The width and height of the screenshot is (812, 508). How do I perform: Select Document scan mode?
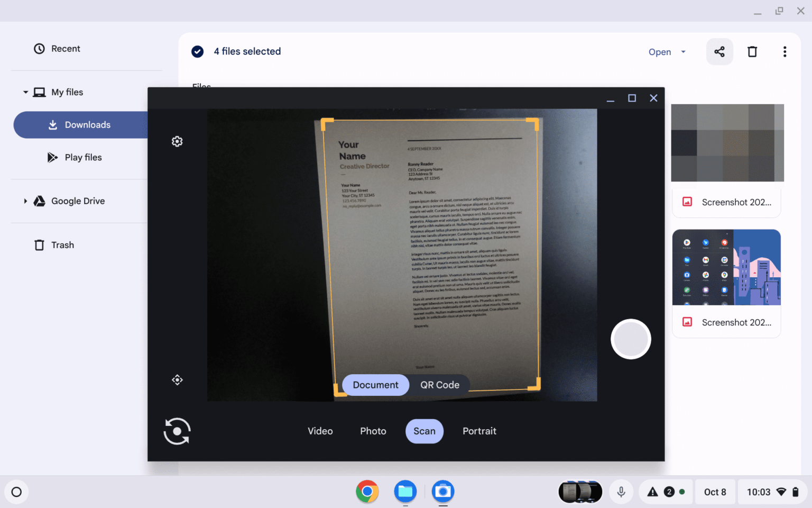tap(375, 385)
